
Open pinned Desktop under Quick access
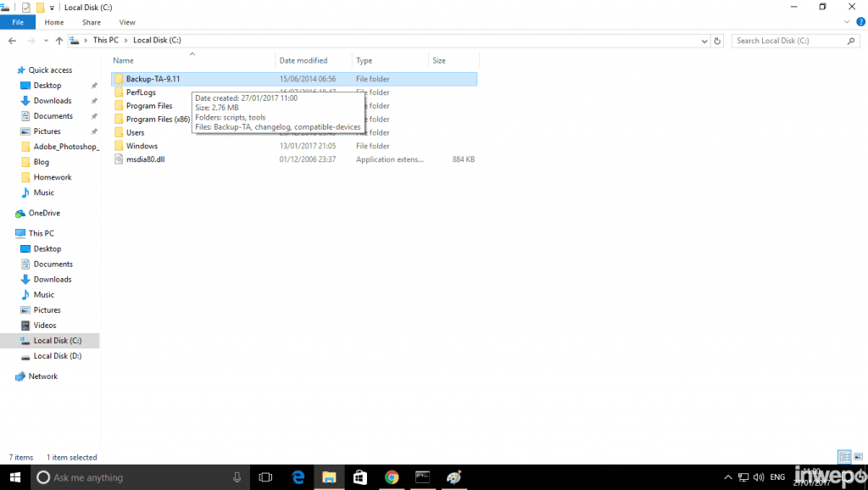tap(47, 86)
